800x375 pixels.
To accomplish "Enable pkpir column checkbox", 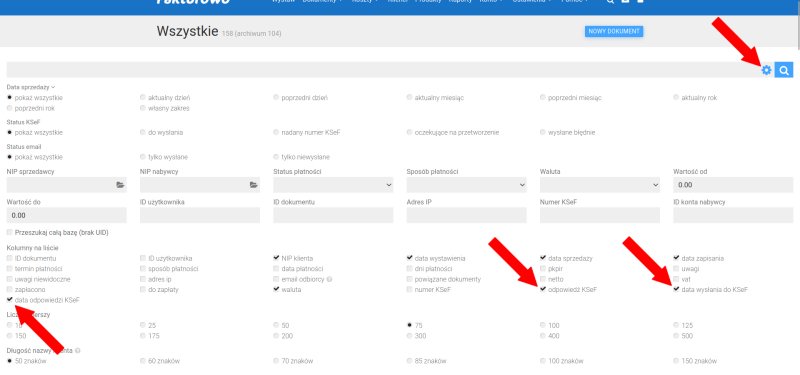I will tap(543, 268).
